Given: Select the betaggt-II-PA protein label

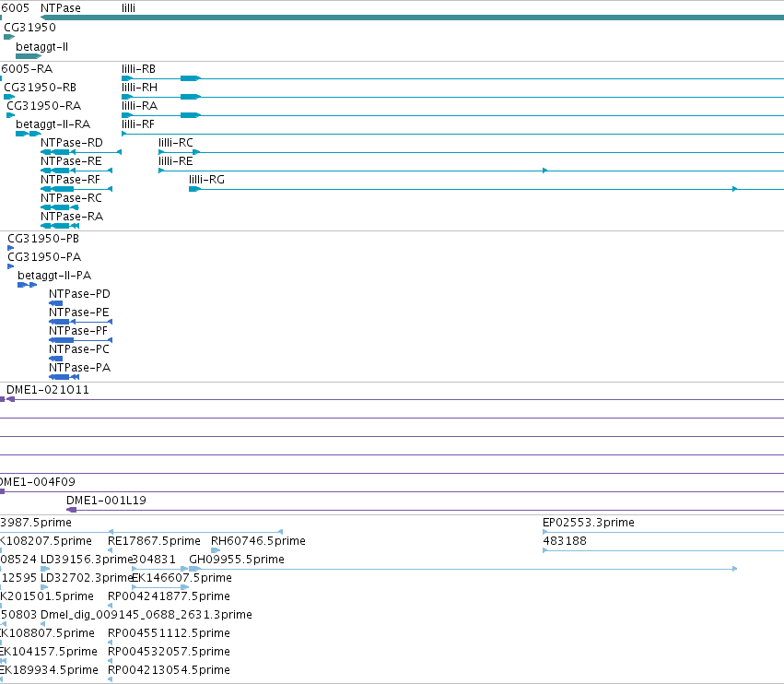Looking at the screenshot, I should tap(54, 277).
